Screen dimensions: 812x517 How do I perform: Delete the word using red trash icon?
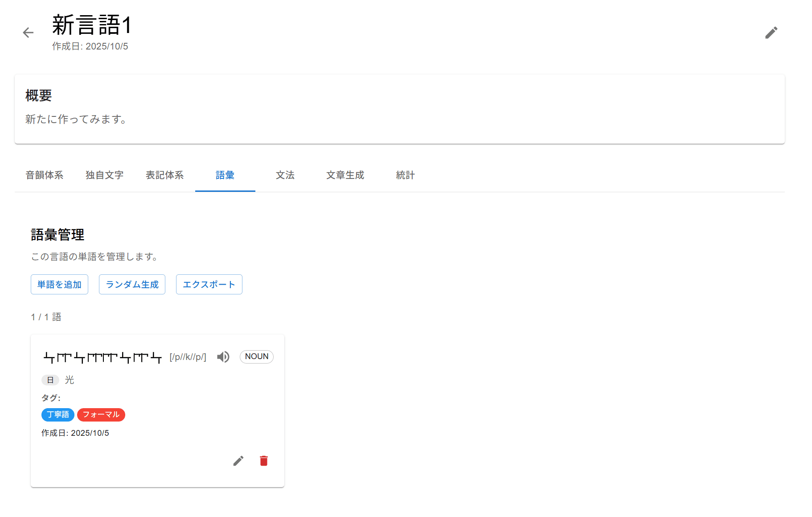264,461
